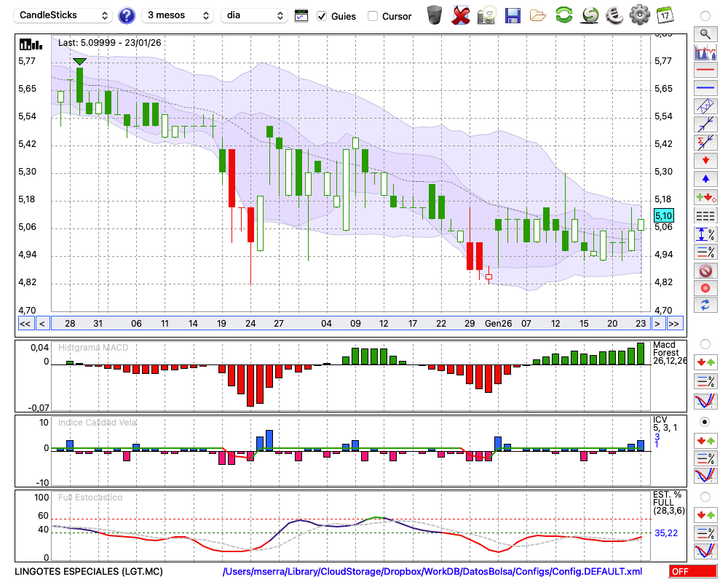The height and width of the screenshot is (582, 728).
Task: Click the date axis scroll bar
Action: tap(351, 324)
